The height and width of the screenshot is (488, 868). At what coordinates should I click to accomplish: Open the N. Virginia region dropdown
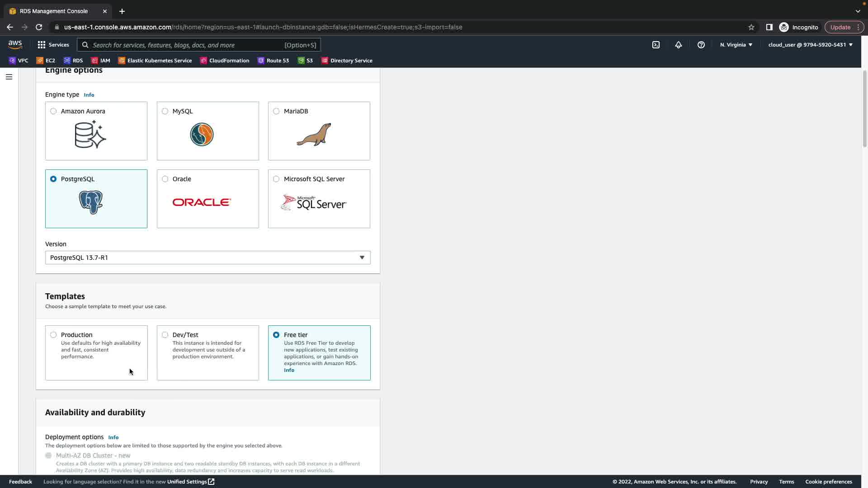736,45
